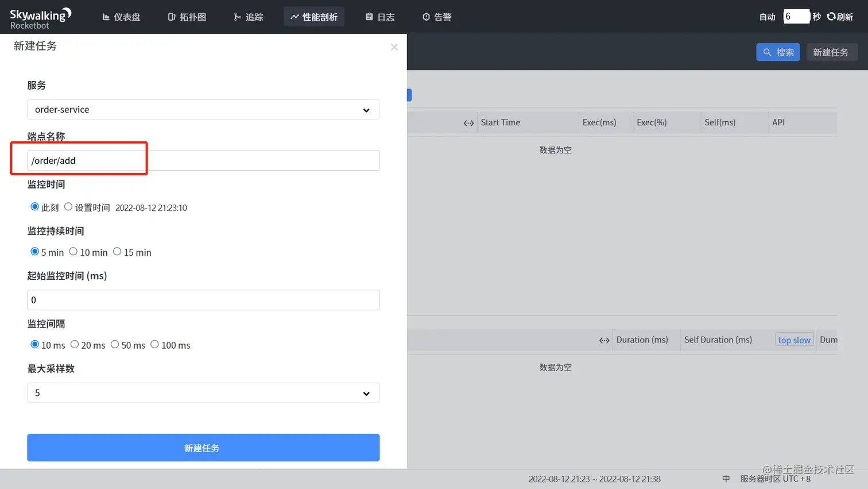
Task: Open the 拓扑图 topology tab
Action: coord(187,17)
